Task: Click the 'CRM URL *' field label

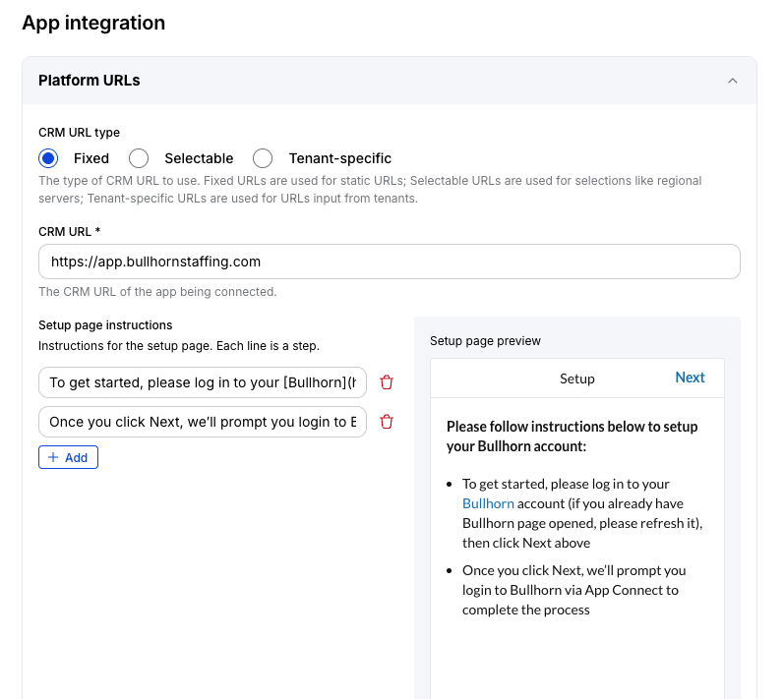Action: pos(70,231)
